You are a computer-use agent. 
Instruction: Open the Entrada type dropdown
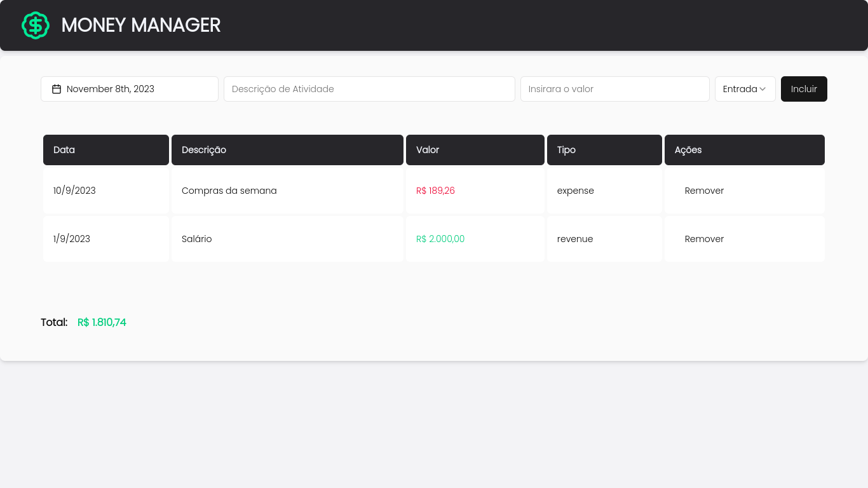coord(745,89)
